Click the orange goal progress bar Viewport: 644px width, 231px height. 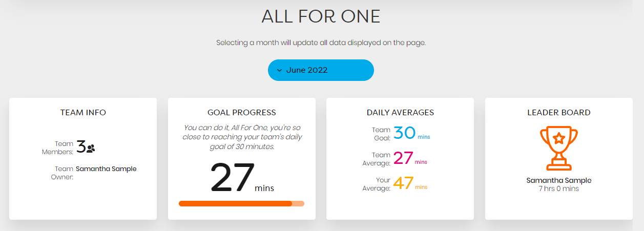(x=241, y=203)
